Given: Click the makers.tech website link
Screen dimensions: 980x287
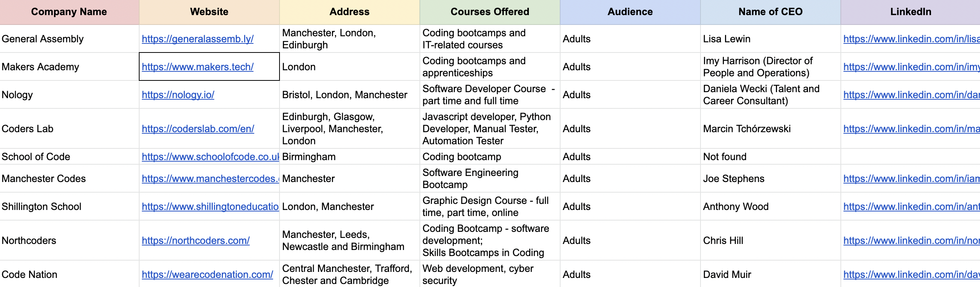Looking at the screenshot, I should [197, 67].
